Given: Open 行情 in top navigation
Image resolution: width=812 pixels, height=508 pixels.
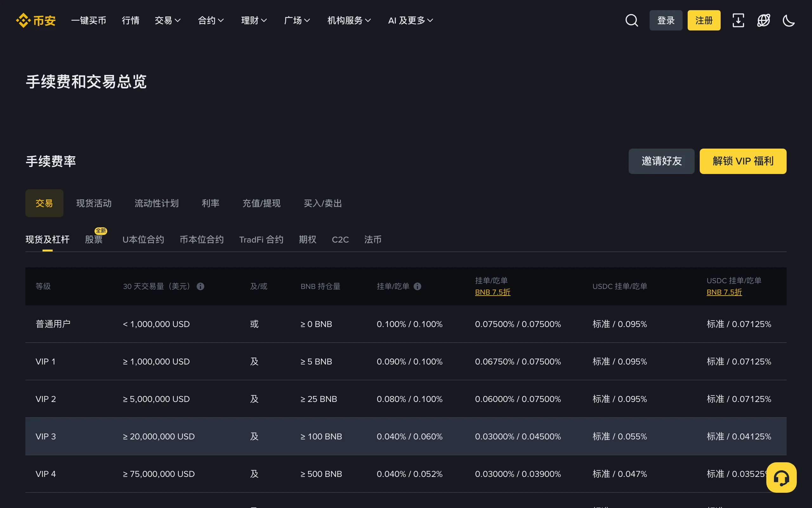Looking at the screenshot, I should click(131, 21).
